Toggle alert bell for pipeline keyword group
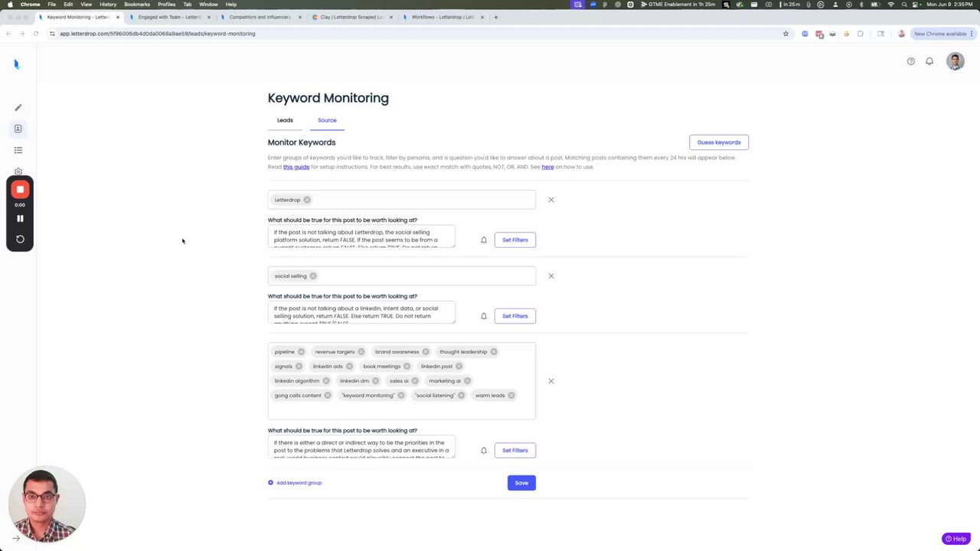The image size is (980, 551). click(484, 451)
